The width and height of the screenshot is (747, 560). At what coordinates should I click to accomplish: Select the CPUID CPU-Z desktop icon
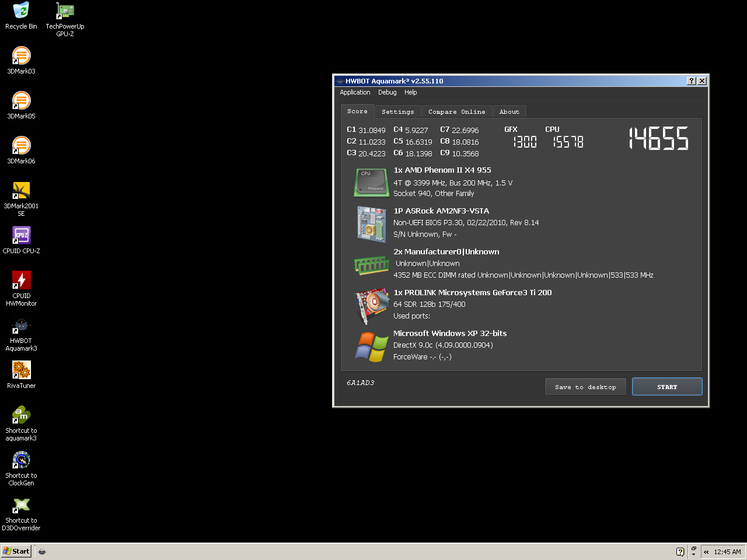click(x=21, y=240)
